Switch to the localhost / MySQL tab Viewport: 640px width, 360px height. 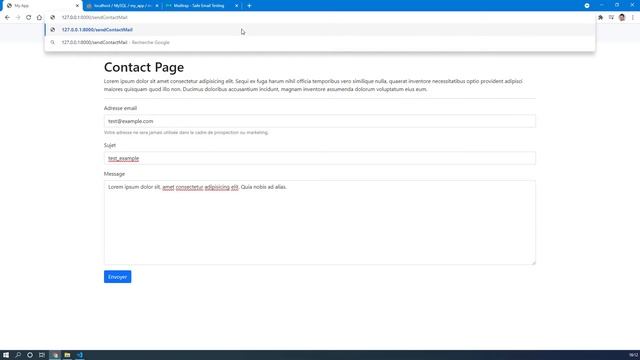[x=123, y=6]
